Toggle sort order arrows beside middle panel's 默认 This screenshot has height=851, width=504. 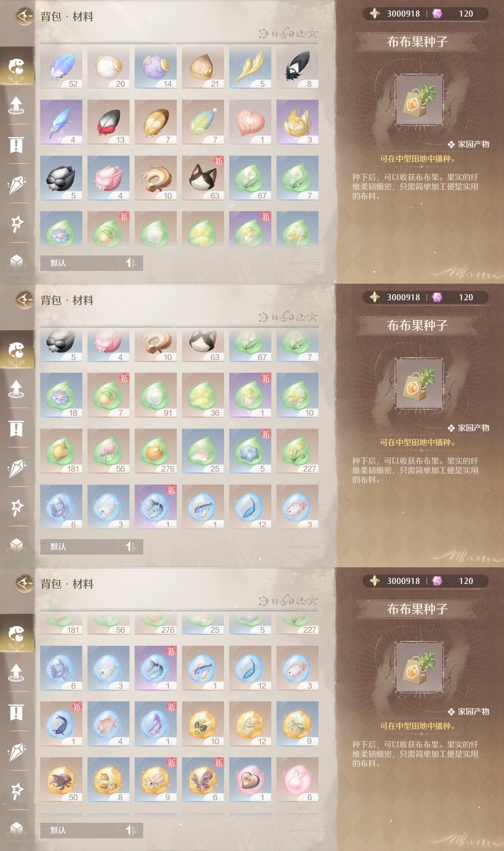[131, 546]
